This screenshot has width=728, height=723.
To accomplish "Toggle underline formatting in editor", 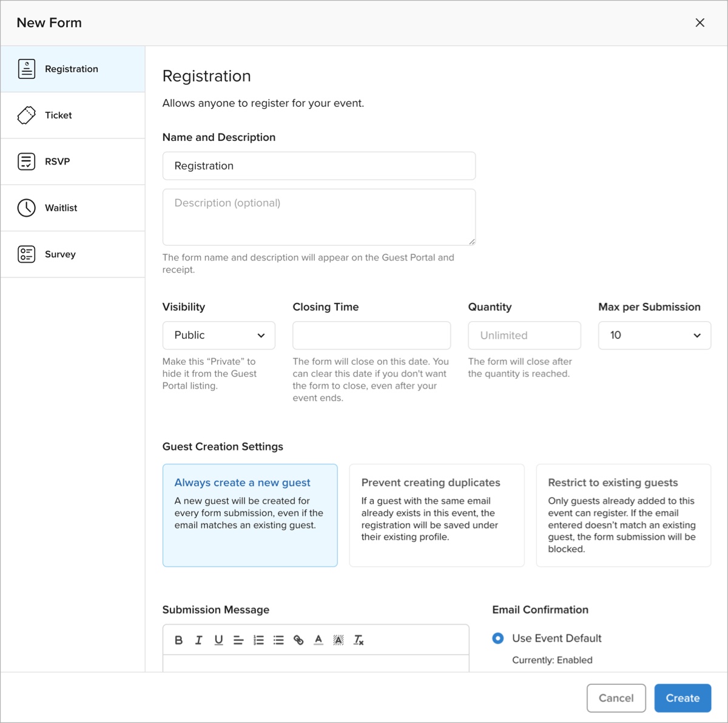I will (218, 640).
